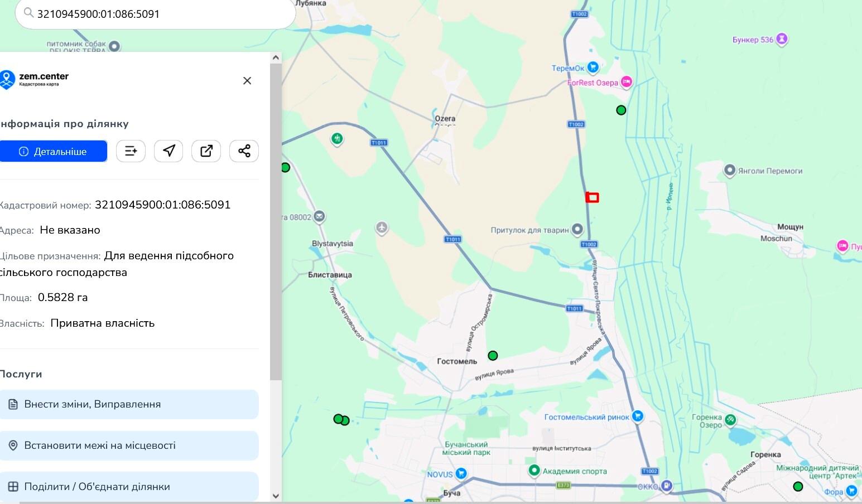Viewport: 862px width, 504px height.
Task: Click the green park marker near T1011
Action: pos(337,138)
